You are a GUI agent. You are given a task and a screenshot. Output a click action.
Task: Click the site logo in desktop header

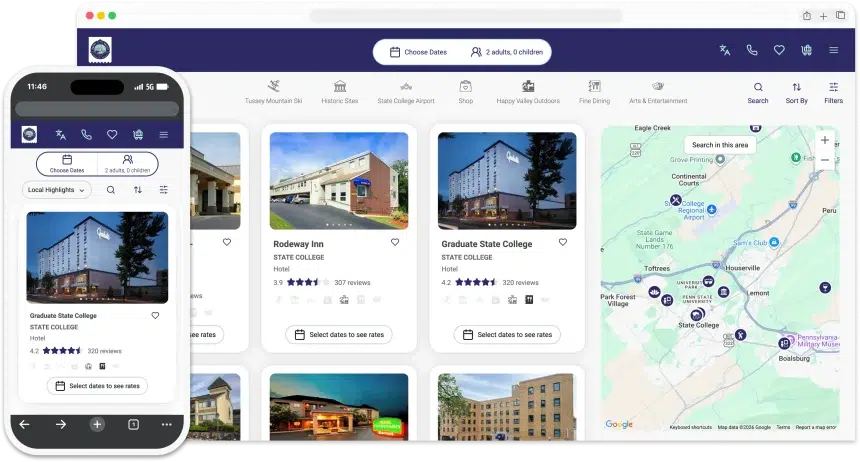click(x=100, y=50)
